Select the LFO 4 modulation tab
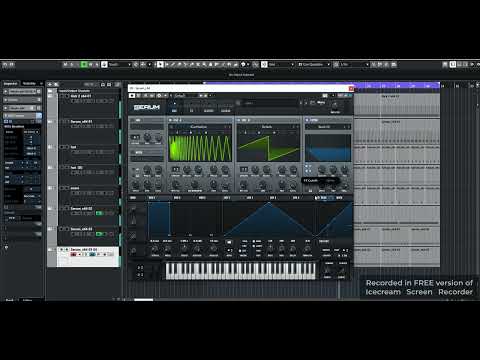The image size is (480, 360). [x=296, y=198]
